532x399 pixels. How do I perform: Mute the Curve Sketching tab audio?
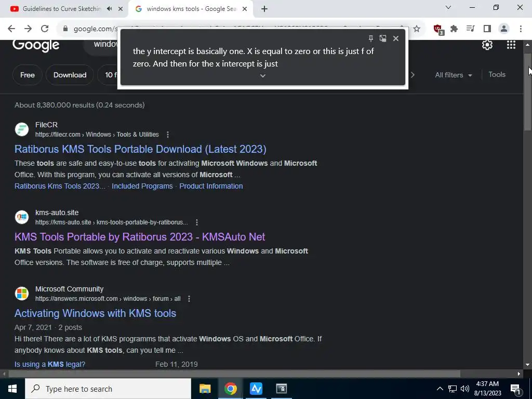(109, 9)
